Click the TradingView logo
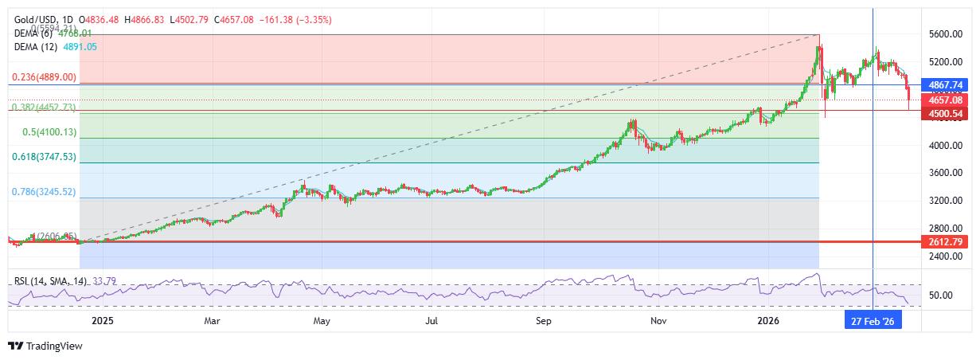 click(45, 346)
